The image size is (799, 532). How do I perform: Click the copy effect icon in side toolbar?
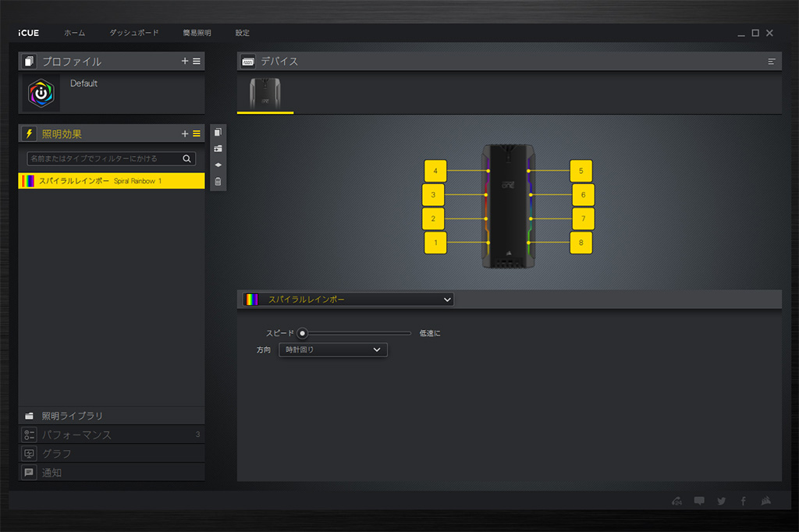[218, 132]
